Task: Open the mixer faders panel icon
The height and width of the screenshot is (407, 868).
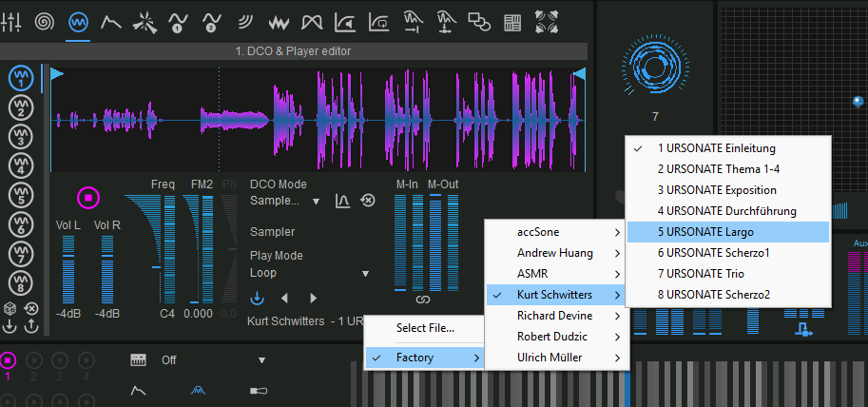Action: [12, 21]
